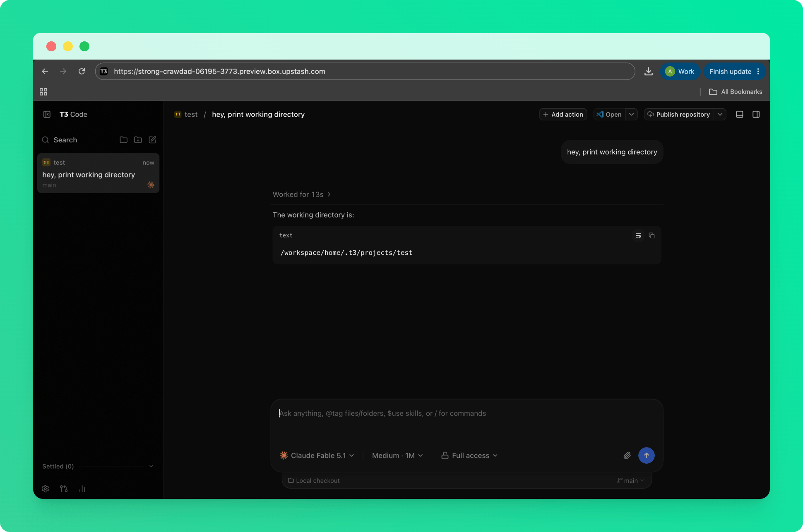This screenshot has width=803, height=532.
Task: Toggle the bottom terminal panel icon
Action: (x=740, y=114)
